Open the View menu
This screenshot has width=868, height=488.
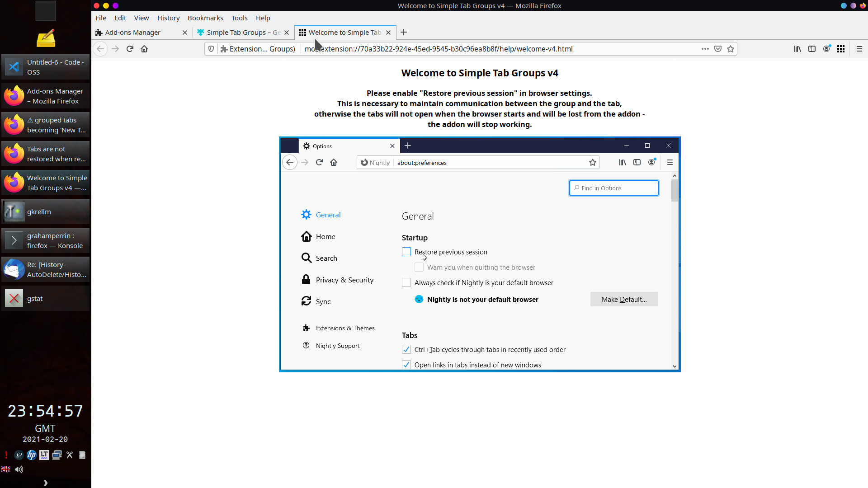(x=142, y=18)
